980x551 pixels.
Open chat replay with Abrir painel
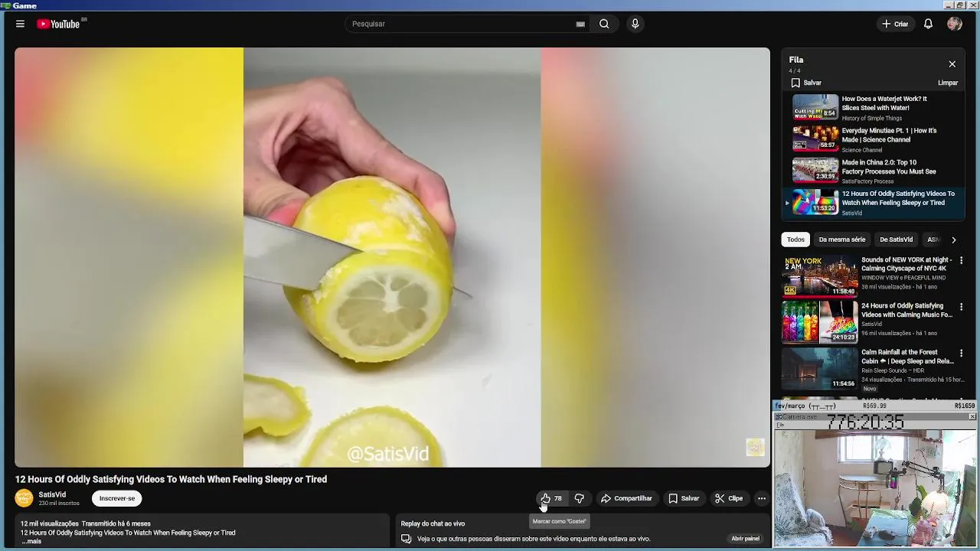coord(745,539)
